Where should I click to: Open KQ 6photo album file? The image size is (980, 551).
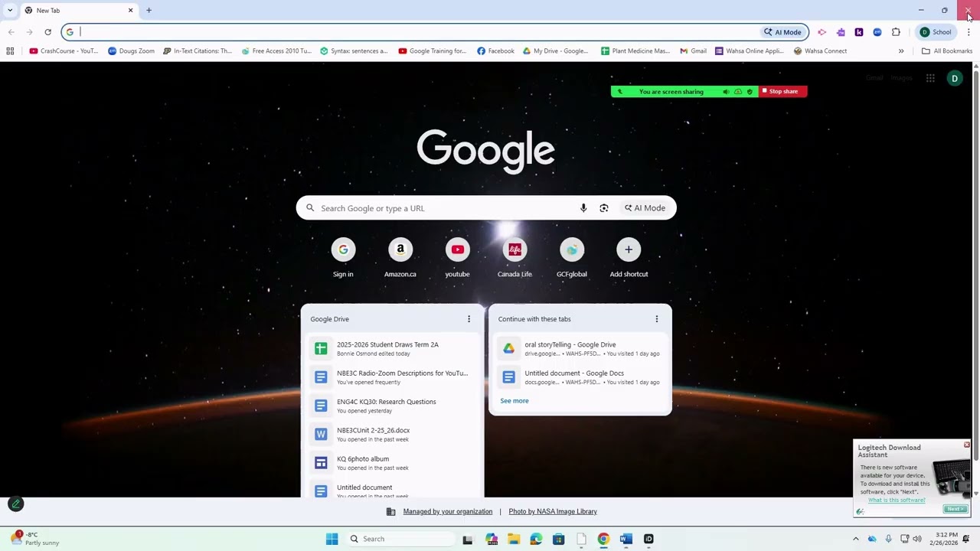pyautogui.click(x=392, y=463)
